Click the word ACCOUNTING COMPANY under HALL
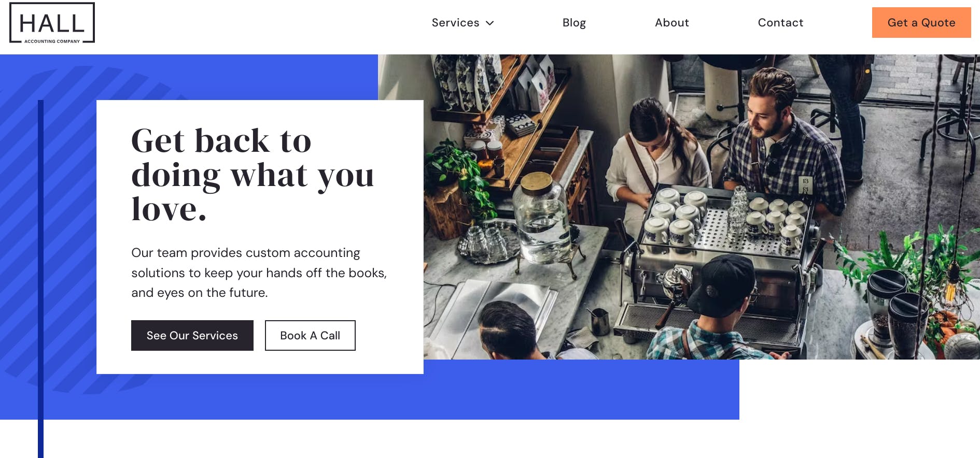The width and height of the screenshot is (980, 458). point(52,41)
